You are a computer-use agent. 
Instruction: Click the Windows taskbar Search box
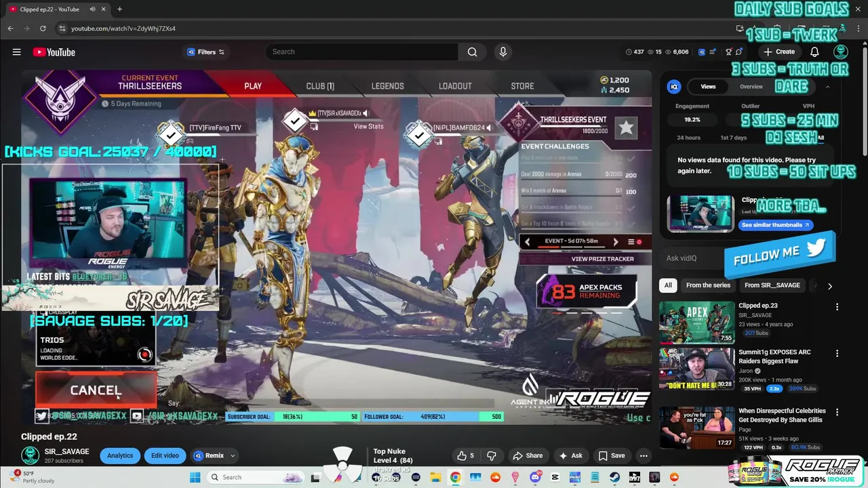click(256, 477)
